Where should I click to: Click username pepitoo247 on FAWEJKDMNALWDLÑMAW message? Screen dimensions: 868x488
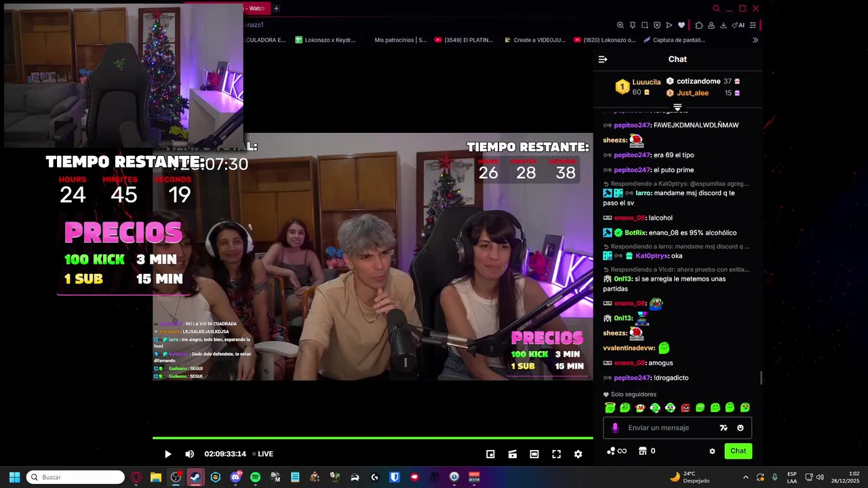[x=632, y=125]
